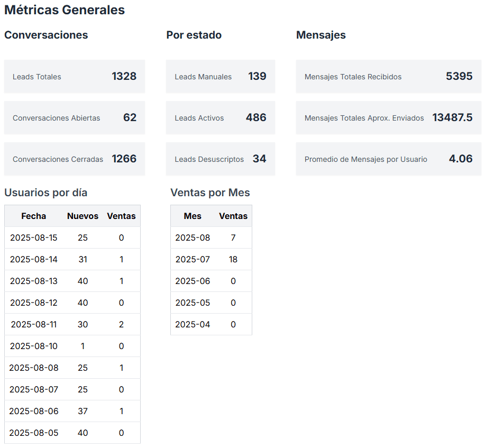The image size is (494, 448).
Task: Select Mensajes Totales Aprox. Enviados card
Action: pos(388,118)
